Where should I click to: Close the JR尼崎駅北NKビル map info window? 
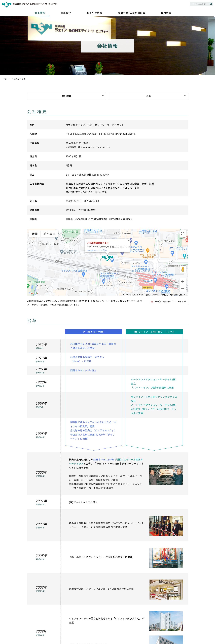[129, 241]
